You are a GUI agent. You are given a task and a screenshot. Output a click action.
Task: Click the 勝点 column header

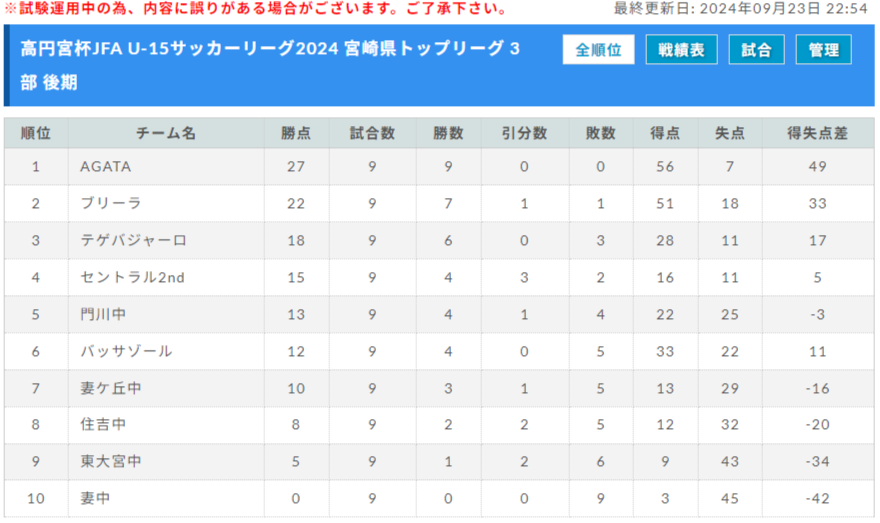tap(296, 133)
